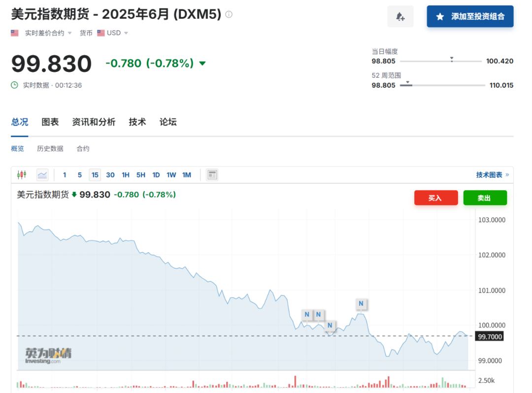This screenshot has height=393, width=532.
Task: Click info icon beside DXM5 title
Action: pos(229,14)
